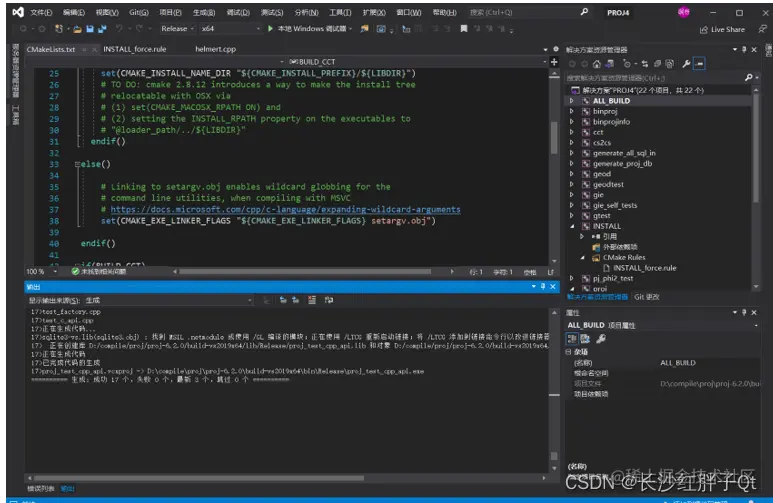Click the Show All Files icon
The height and width of the screenshot is (503, 773).
(x=669, y=64)
